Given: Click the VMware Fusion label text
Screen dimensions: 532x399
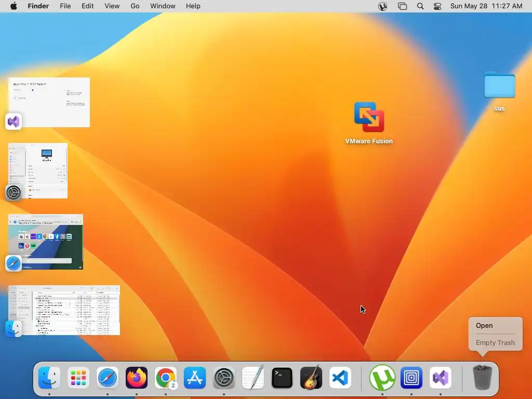Looking at the screenshot, I should [369, 141].
